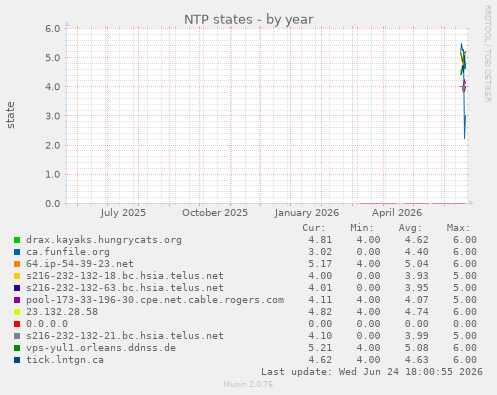497x395 pixels.
Task: Click the Avg: column header
Action: (x=410, y=228)
